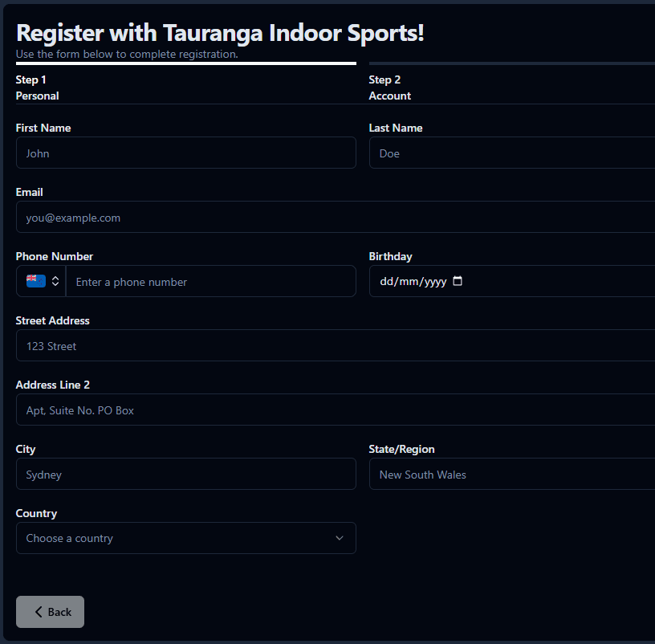The height and width of the screenshot is (644, 655).
Task: Click the Birthday dd/mm/yyyy date text
Action: pos(413,281)
